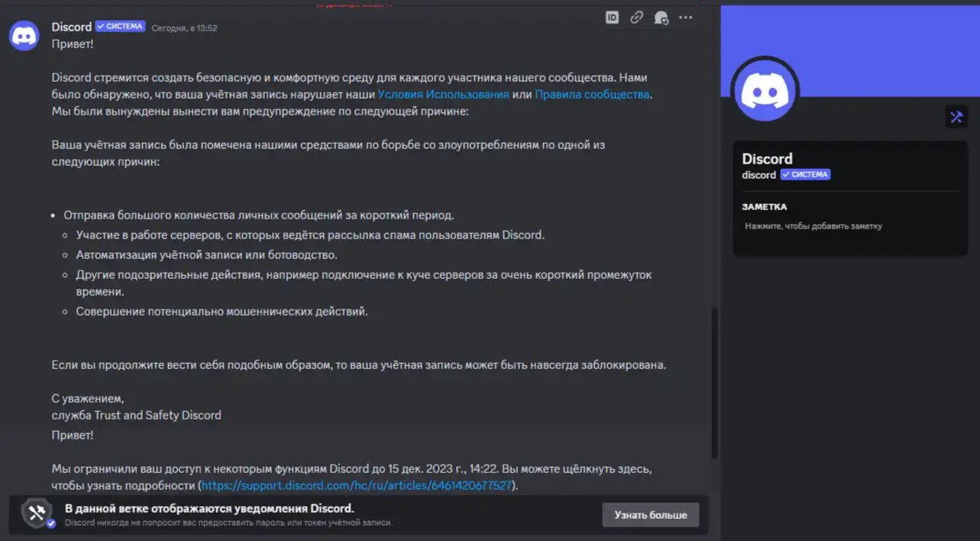Mark the message unread via the speech-bubble icon
This screenshot has width=980, height=541.
661,18
